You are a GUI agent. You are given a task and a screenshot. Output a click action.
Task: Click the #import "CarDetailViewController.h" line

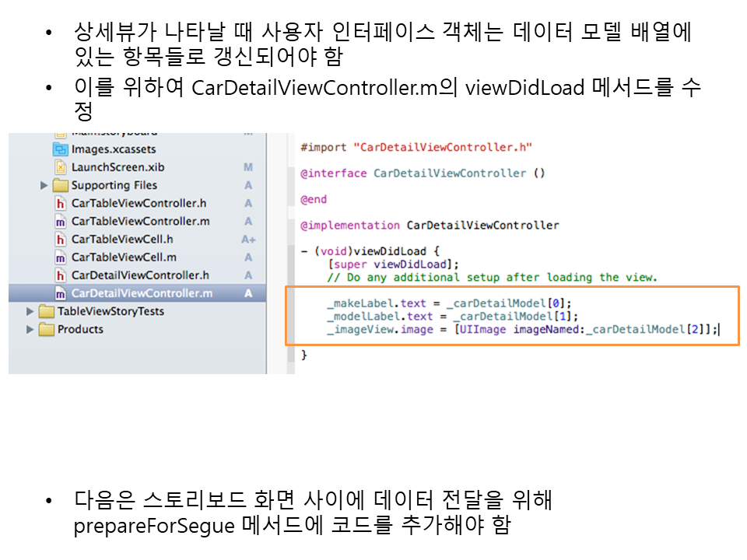pos(416,147)
